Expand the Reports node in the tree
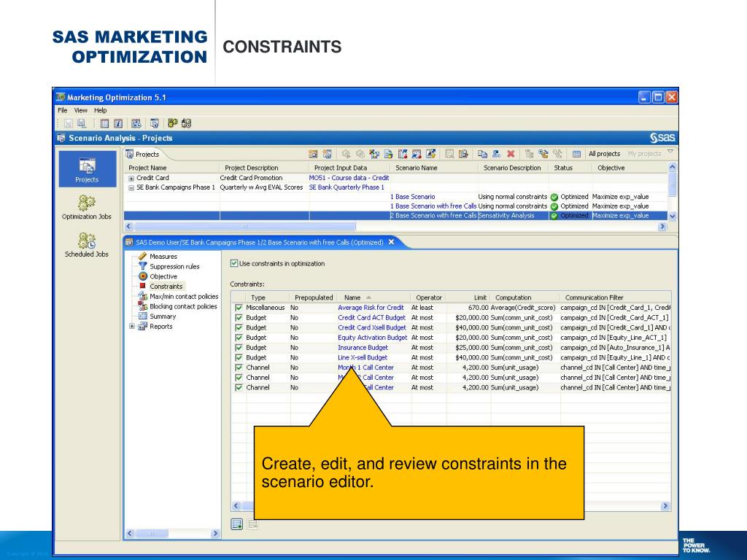Screen dimensions: 747x560 (x=132, y=326)
